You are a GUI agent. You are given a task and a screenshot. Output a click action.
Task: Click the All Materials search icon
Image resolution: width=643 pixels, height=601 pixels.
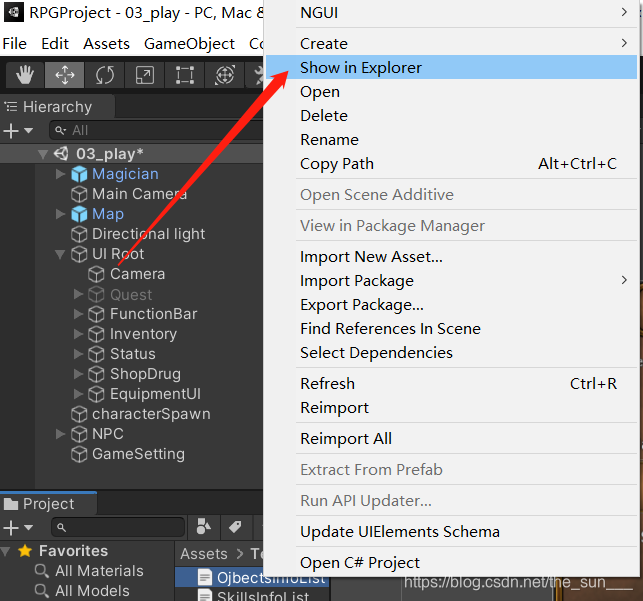(x=42, y=571)
